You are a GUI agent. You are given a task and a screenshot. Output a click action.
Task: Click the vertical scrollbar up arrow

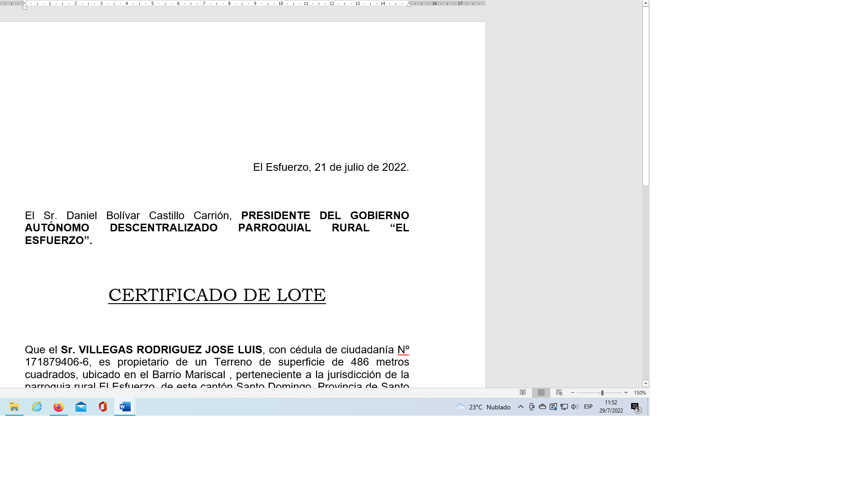click(646, 3)
